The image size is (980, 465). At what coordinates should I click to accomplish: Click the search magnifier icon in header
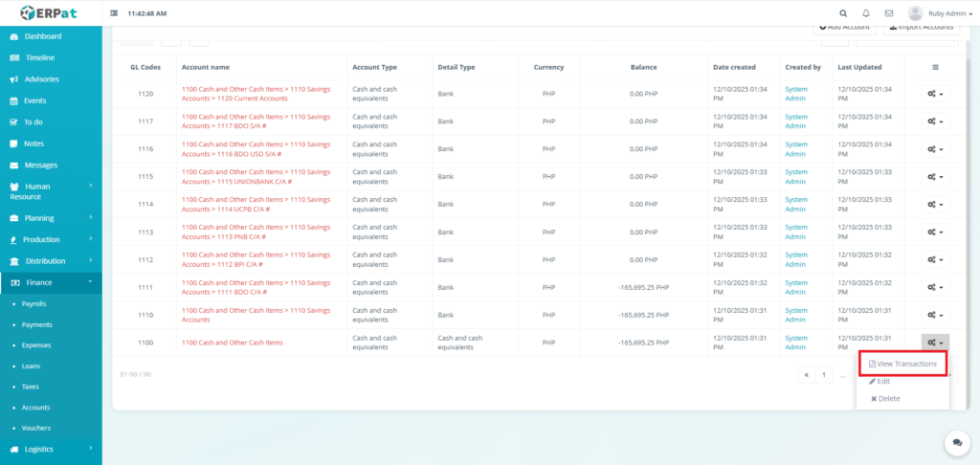coord(842,13)
